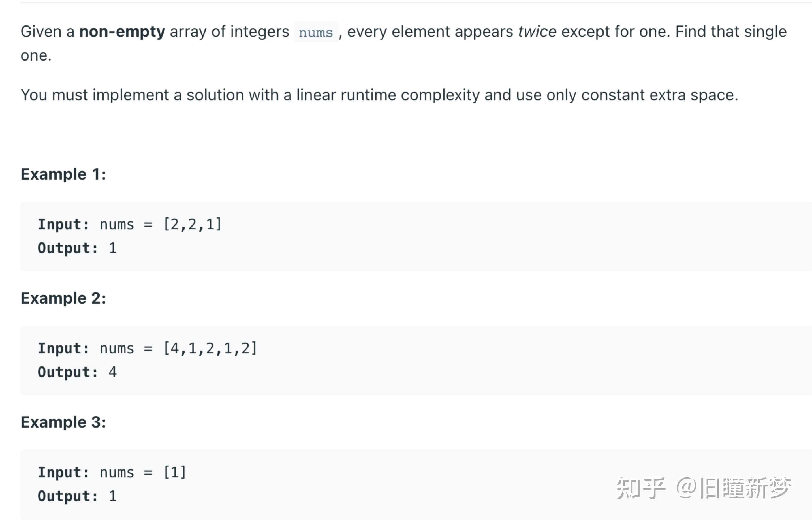The image size is (812, 521).
Task: Click the array [2,2,1] in Example 1
Action: click(193, 224)
